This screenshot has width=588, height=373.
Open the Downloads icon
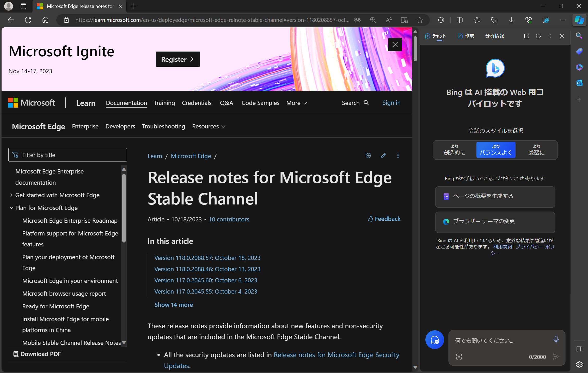(511, 20)
